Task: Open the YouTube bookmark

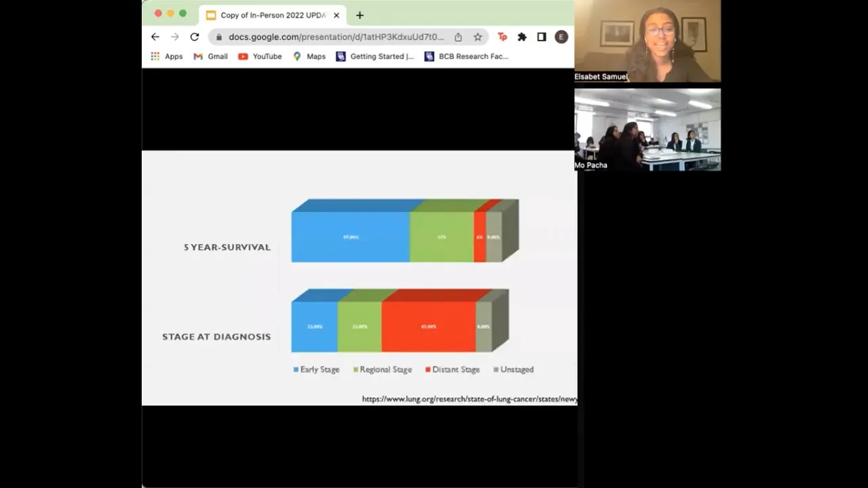Action: pyautogui.click(x=260, y=56)
